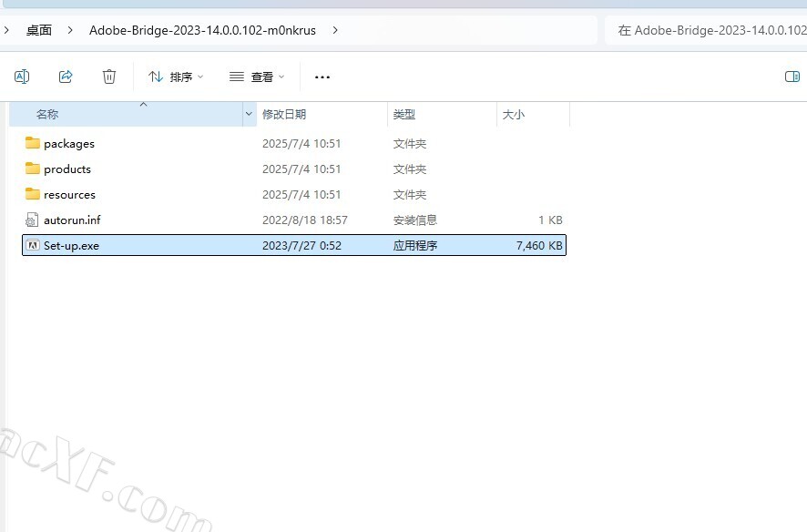Click the 文件夹 type in products row
Image resolution: width=807 pixels, height=532 pixels.
point(410,169)
